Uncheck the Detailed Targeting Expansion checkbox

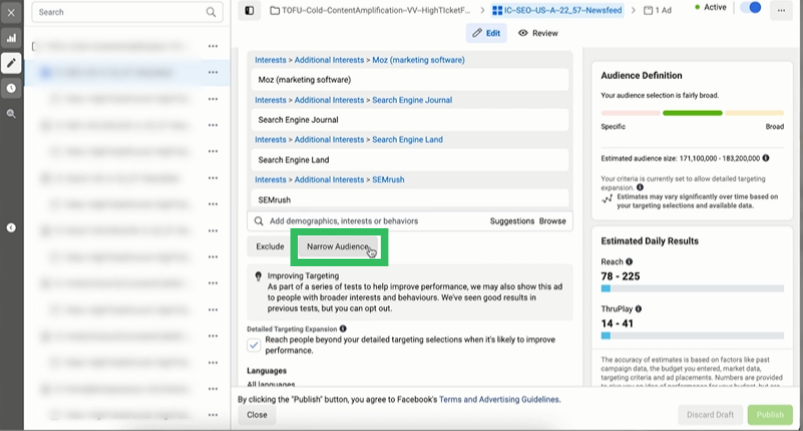[x=254, y=345]
